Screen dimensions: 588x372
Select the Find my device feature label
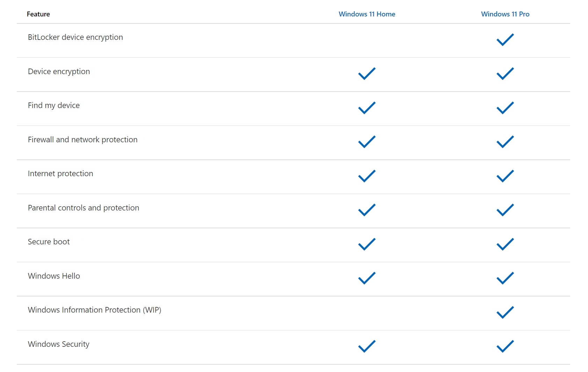(54, 105)
